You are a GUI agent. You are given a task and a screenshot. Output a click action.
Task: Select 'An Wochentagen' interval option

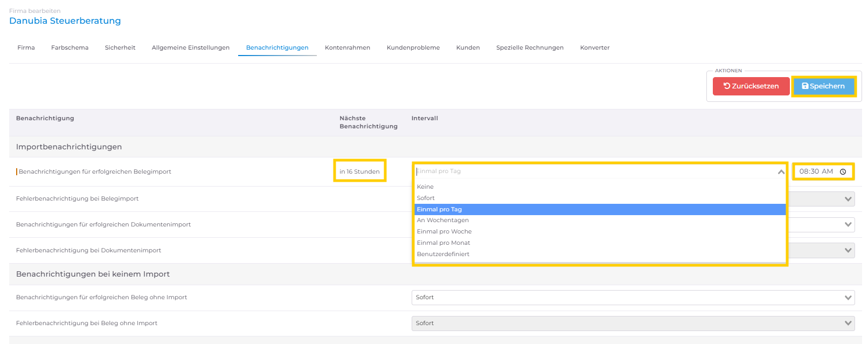tap(442, 220)
